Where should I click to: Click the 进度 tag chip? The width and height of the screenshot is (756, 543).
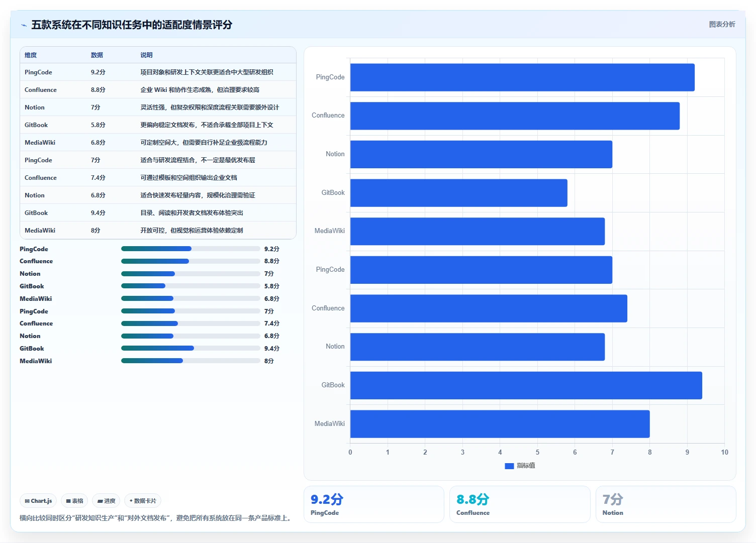(x=106, y=501)
